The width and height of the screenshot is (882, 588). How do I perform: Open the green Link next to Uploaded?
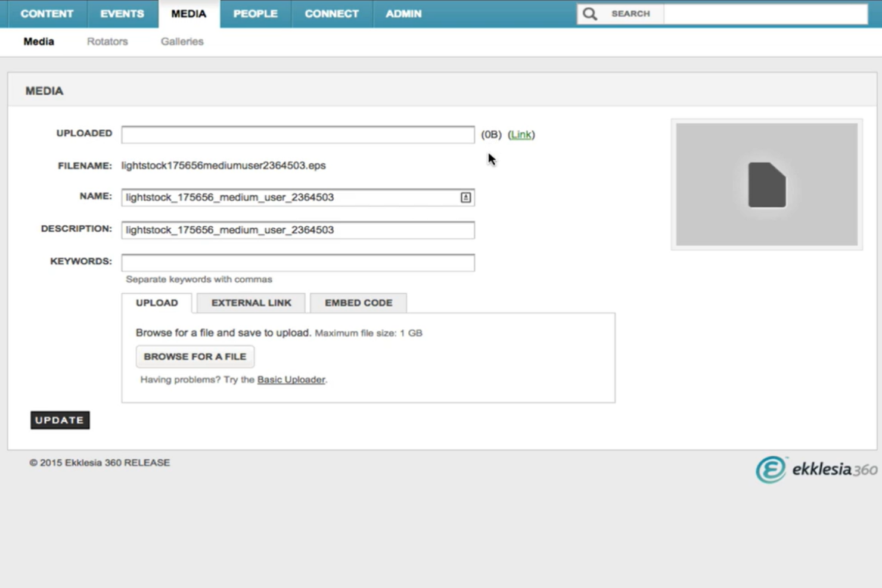(521, 135)
